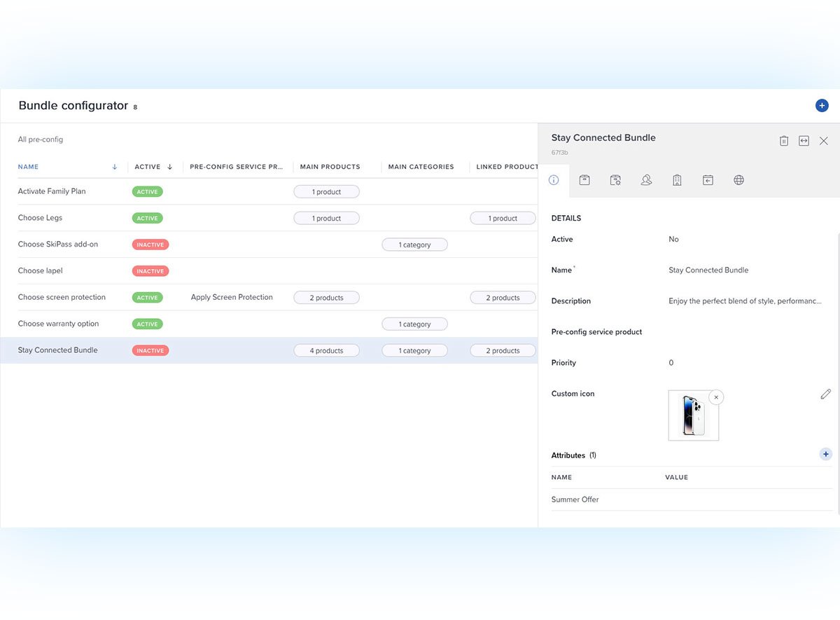Switch to the Info tab
The width and height of the screenshot is (840, 620).
click(554, 180)
